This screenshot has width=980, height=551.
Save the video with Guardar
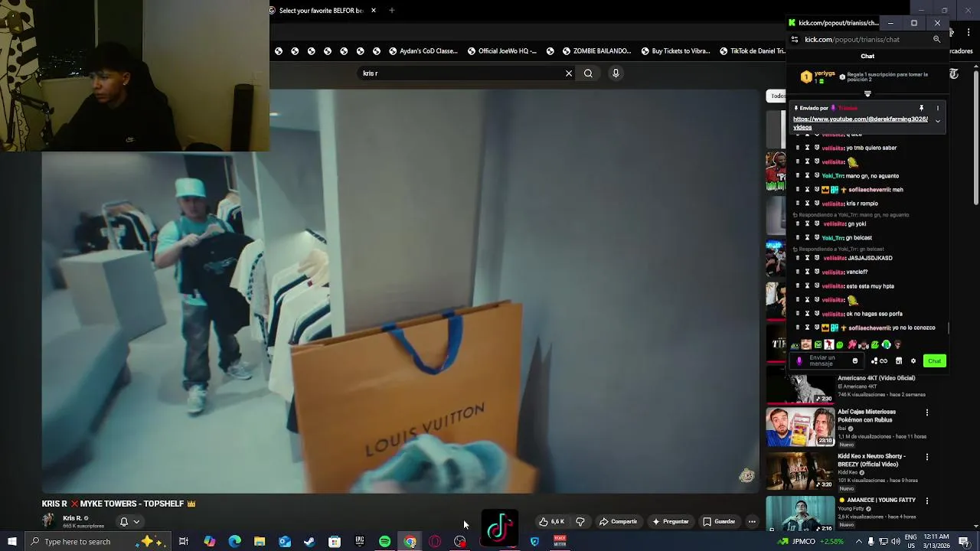point(719,522)
